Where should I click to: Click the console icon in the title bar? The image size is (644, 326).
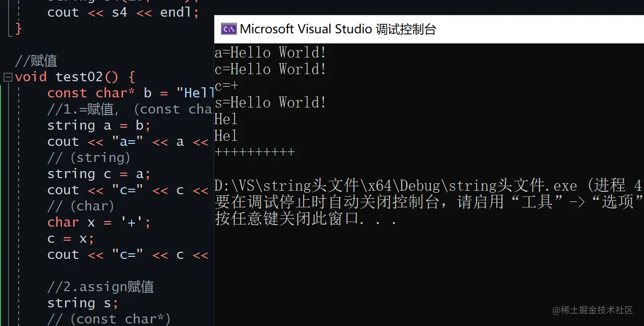click(229, 29)
